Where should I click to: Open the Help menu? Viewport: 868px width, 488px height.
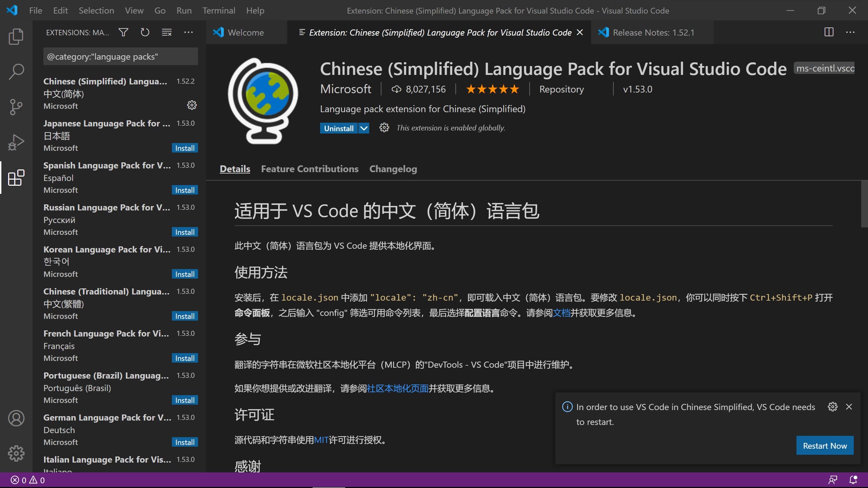pos(255,11)
